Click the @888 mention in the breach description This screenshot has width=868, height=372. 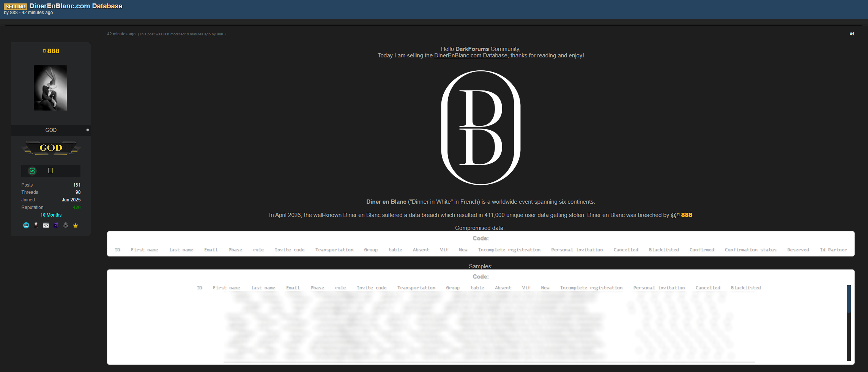click(x=682, y=215)
